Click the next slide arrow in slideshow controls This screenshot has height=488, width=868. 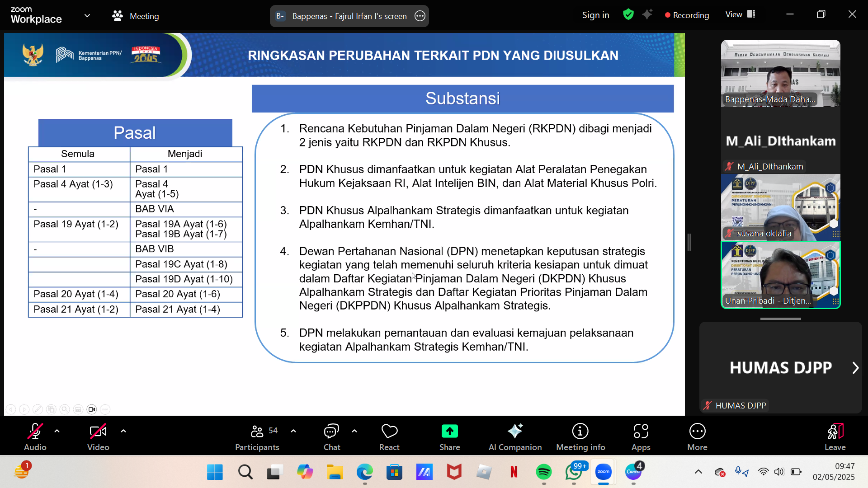tap(24, 409)
